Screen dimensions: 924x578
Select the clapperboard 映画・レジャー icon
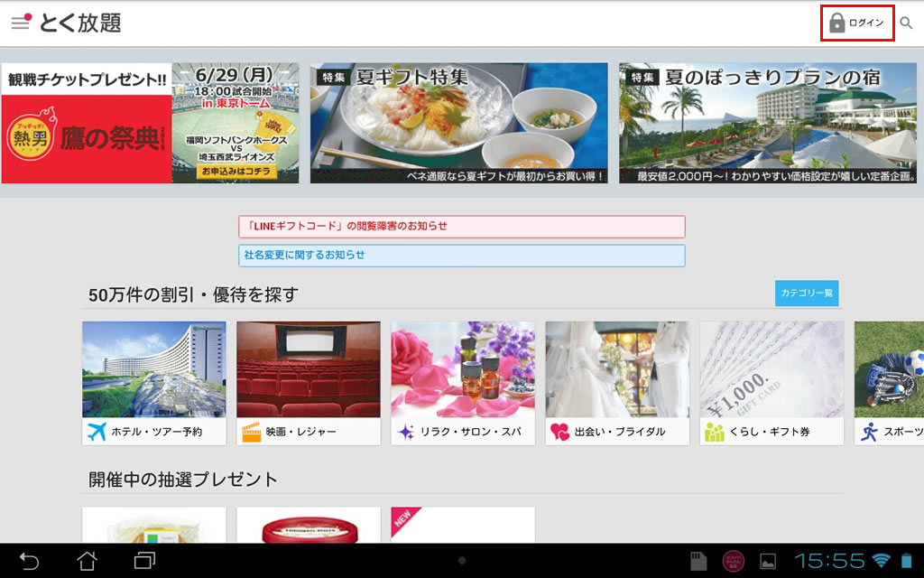pyautogui.click(x=252, y=432)
